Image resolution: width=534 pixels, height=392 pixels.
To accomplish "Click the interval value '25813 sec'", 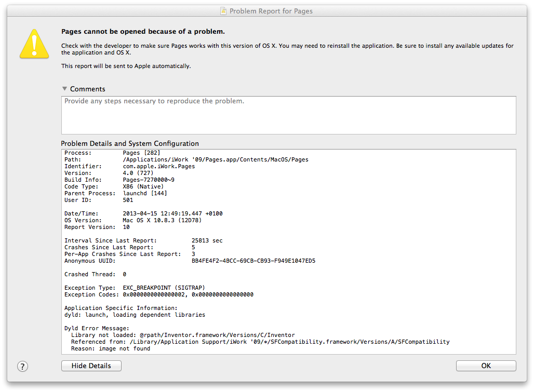I will click(x=207, y=240).
